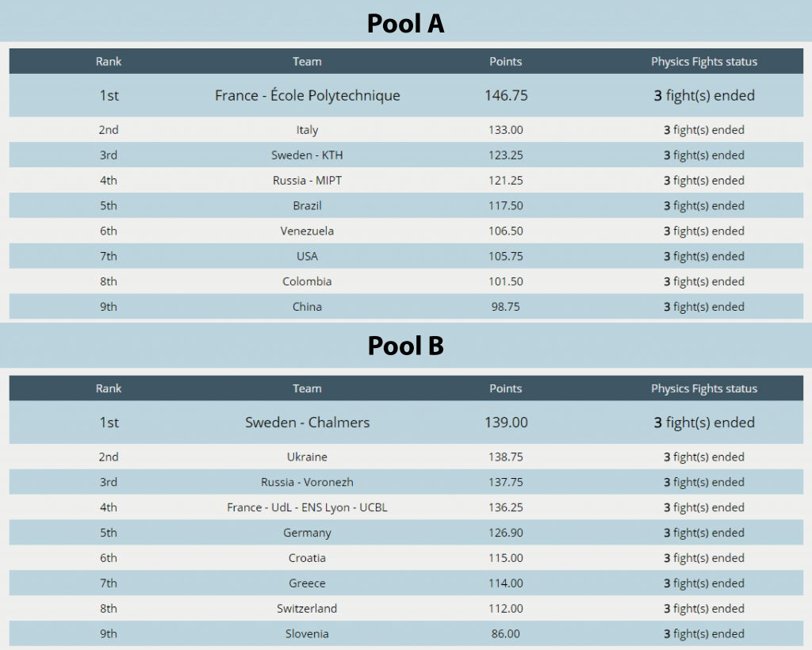Select Slovenia's 86.00 points value
The height and width of the screenshot is (650, 812).
tap(505, 633)
